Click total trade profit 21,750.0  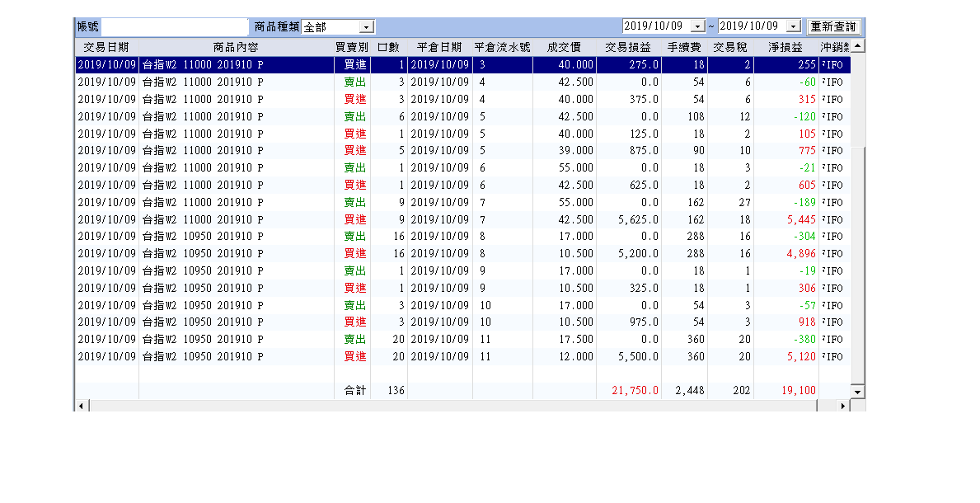(x=635, y=390)
